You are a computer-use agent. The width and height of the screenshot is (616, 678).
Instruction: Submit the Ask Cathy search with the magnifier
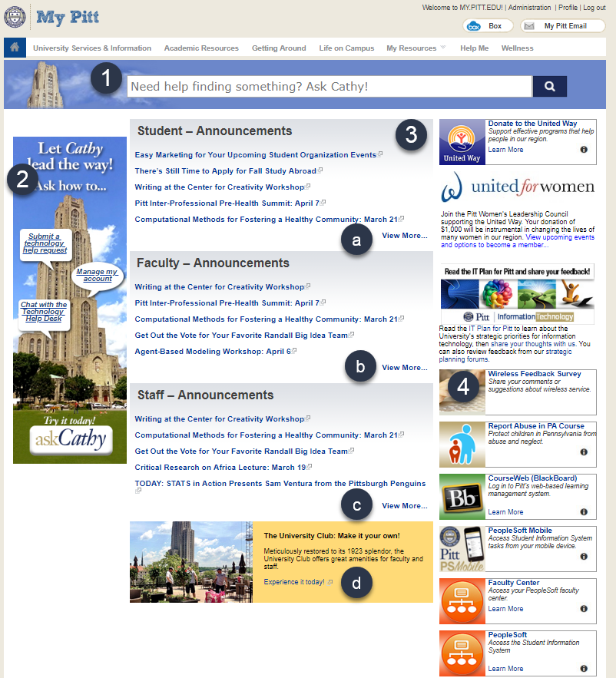coord(549,87)
